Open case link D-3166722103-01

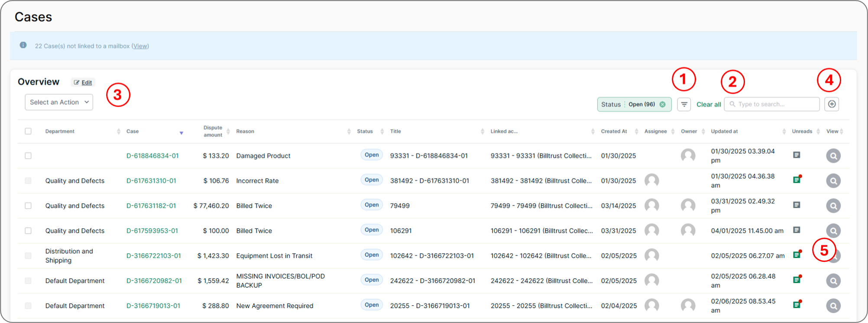(154, 256)
